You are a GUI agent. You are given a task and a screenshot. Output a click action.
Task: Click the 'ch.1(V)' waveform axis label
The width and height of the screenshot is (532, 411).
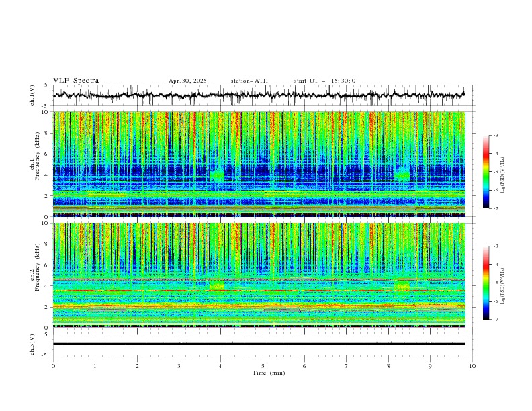(x=32, y=95)
